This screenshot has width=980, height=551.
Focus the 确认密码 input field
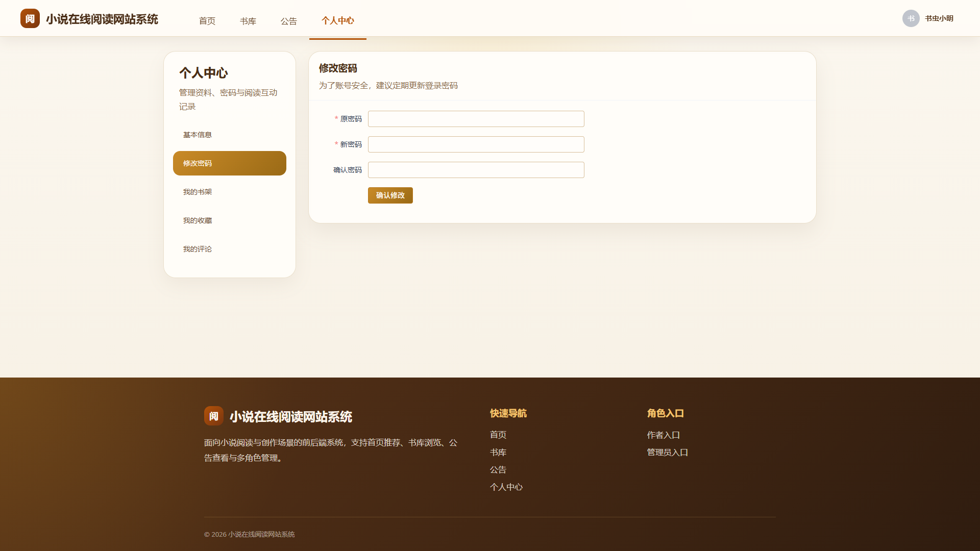(476, 170)
